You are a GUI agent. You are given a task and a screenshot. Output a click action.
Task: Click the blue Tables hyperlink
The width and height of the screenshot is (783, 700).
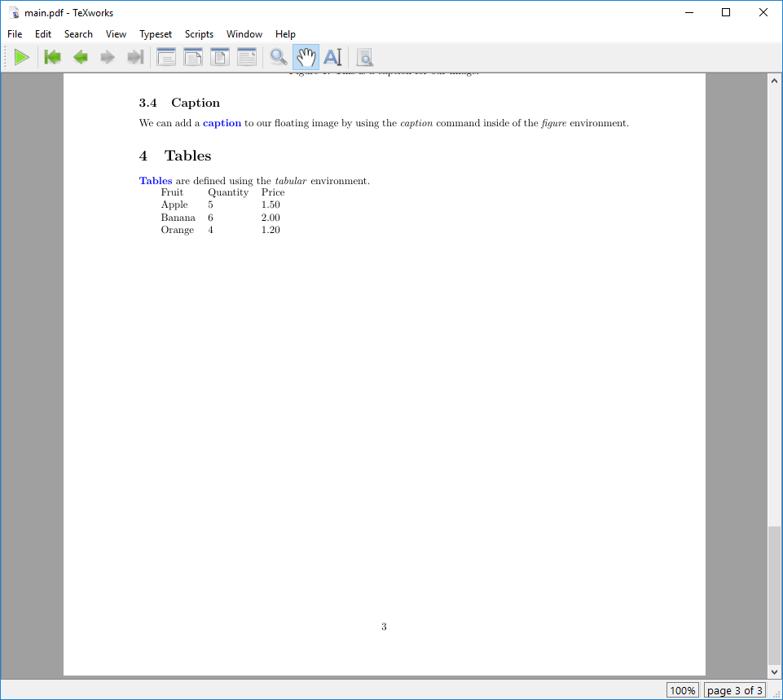155,180
